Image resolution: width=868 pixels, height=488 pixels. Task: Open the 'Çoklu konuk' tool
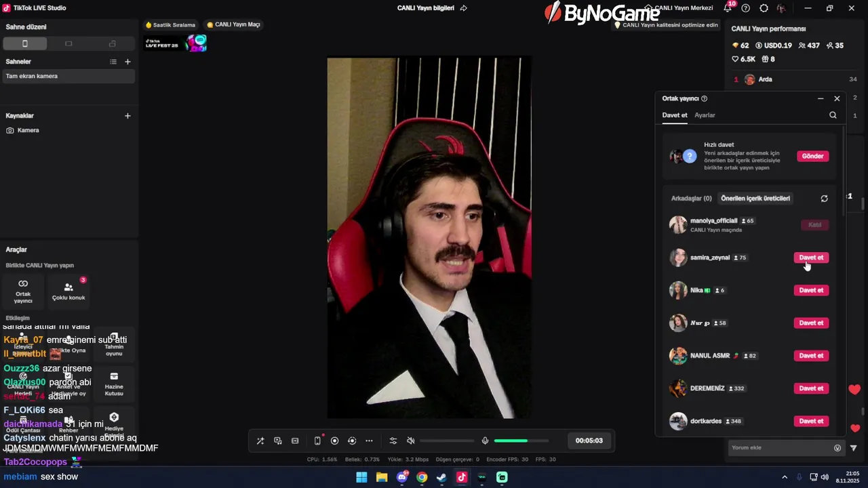coord(68,291)
